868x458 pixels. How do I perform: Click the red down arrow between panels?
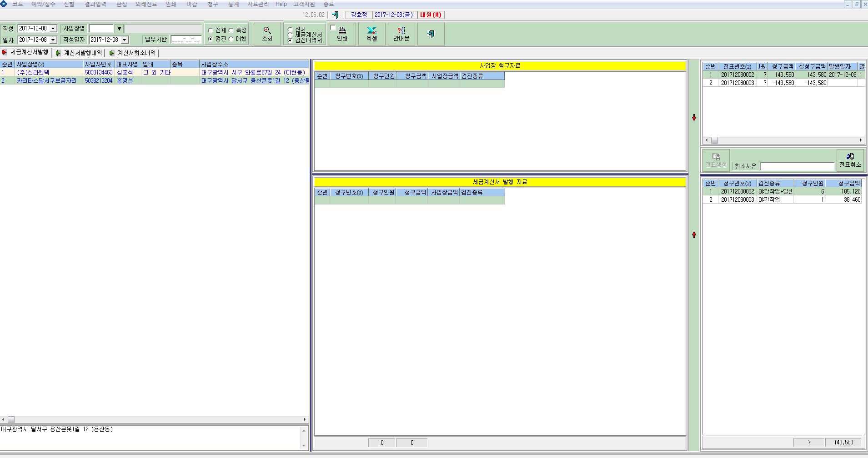click(694, 118)
